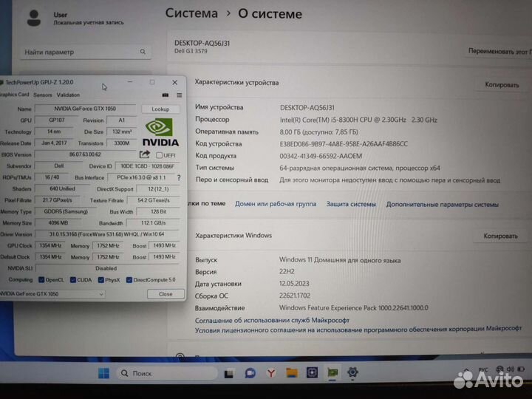Image resolution: width=532 pixels, height=399 pixels.
Task: Open File Explorer from the taskbar
Action: pyautogui.click(x=291, y=373)
